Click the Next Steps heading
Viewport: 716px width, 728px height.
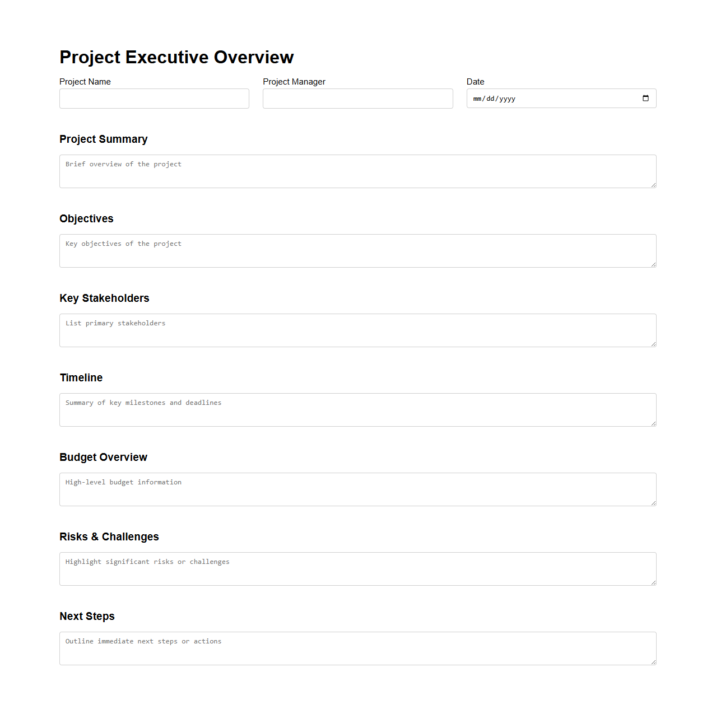click(87, 616)
